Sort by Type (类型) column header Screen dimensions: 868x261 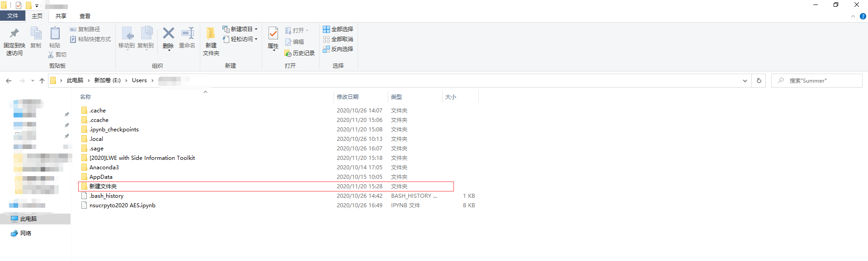[x=396, y=97]
